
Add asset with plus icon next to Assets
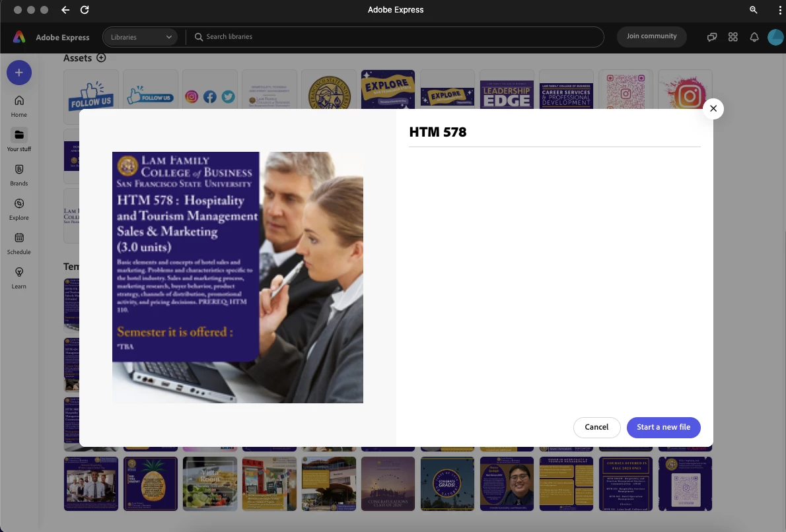coord(101,57)
